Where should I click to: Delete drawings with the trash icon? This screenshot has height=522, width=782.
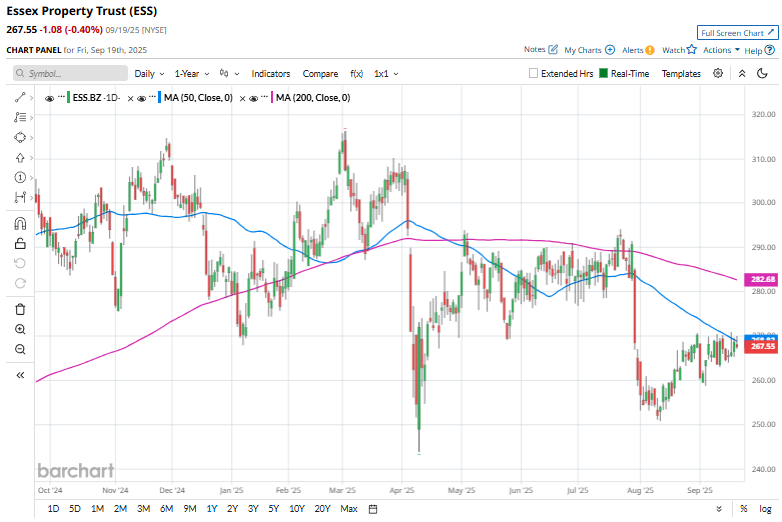point(20,309)
